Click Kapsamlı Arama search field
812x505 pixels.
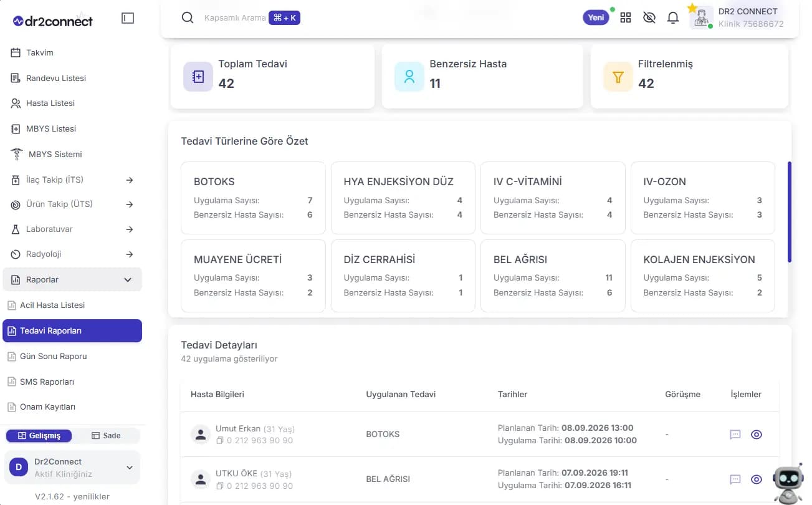pyautogui.click(x=235, y=18)
